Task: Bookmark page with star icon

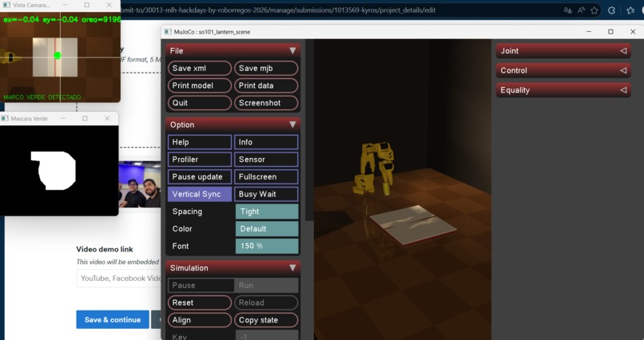Action: 594,10
